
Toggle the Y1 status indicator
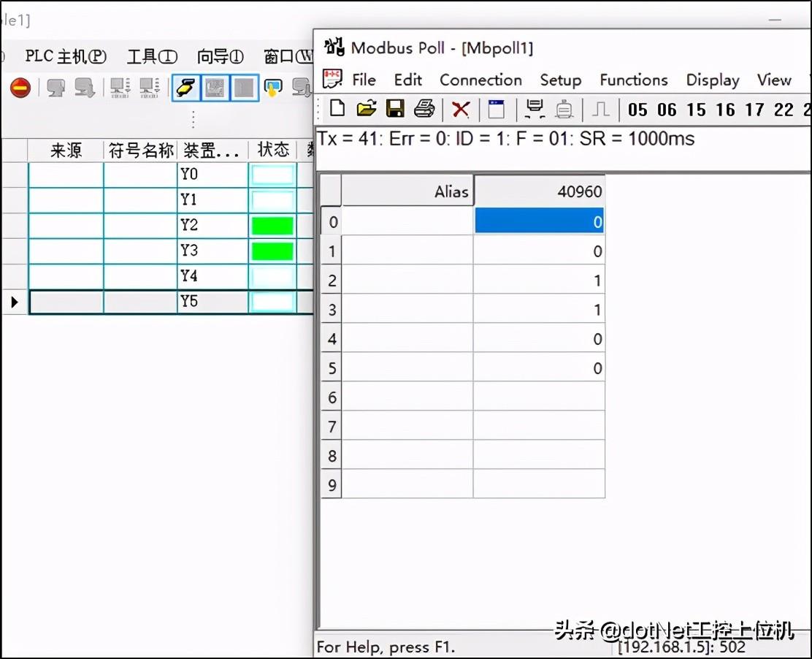pos(272,200)
